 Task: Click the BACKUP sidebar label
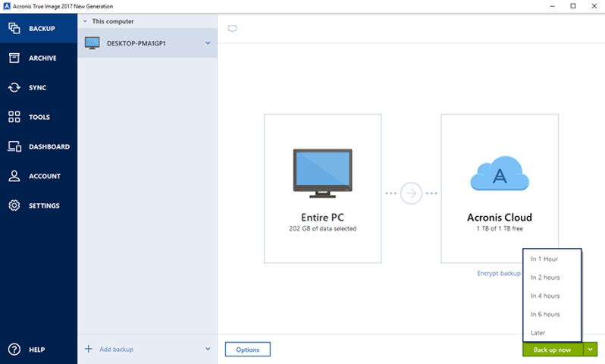click(x=42, y=29)
